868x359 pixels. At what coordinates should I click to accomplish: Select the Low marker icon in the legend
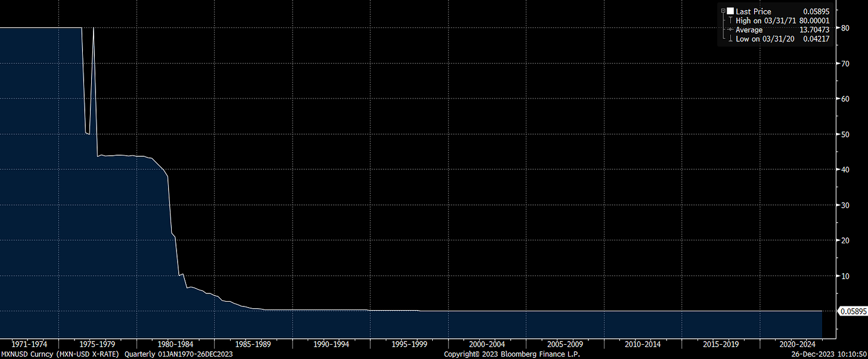(730, 38)
